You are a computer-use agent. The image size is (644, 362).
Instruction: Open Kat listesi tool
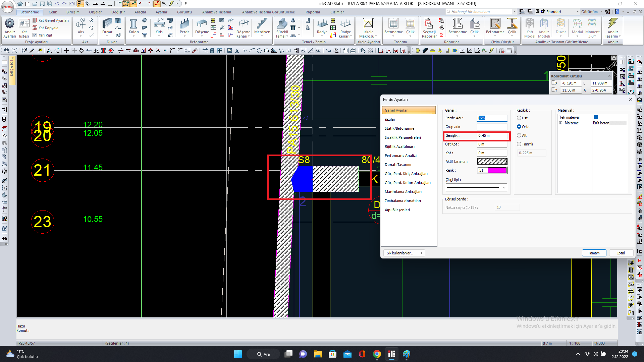pyautogui.click(x=24, y=27)
